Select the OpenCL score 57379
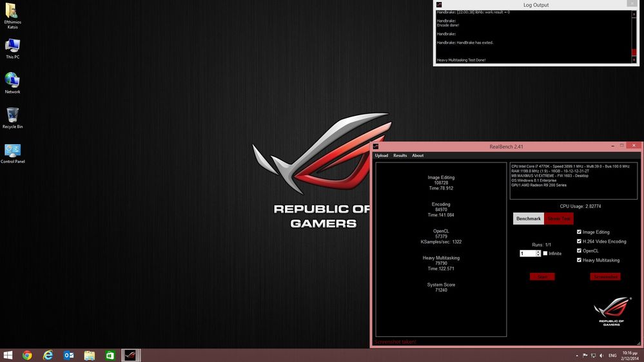 pos(441,236)
